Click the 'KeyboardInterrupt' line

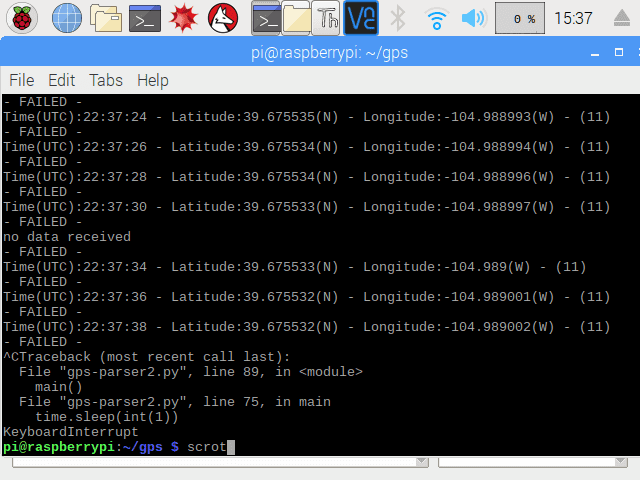[x=71, y=432]
